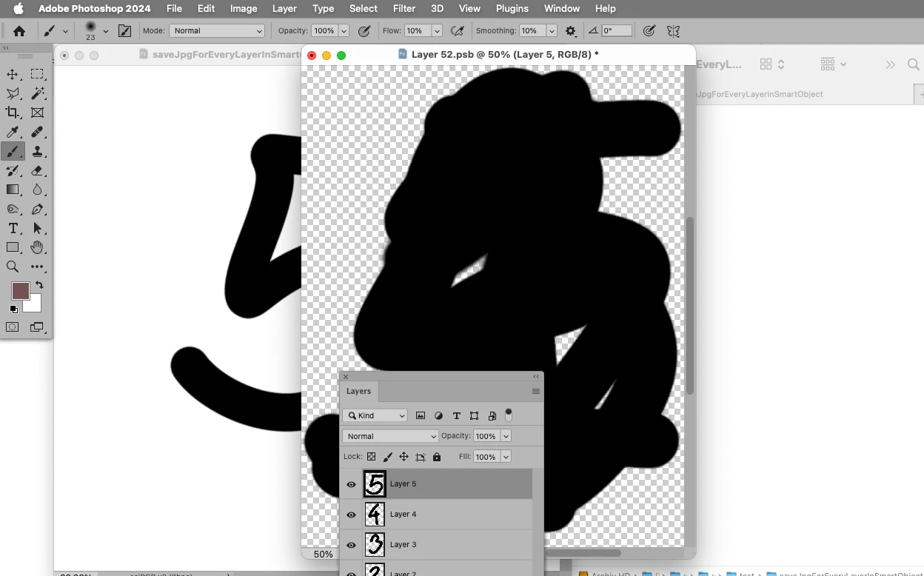Viewport: 924px width, 576px height.
Task: Select the Move tool
Action: (13, 74)
